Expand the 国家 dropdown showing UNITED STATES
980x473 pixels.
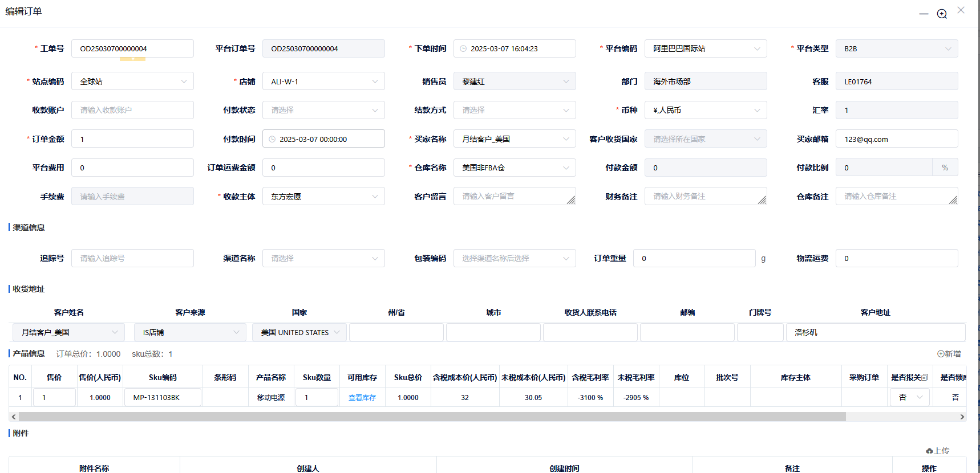coord(299,332)
